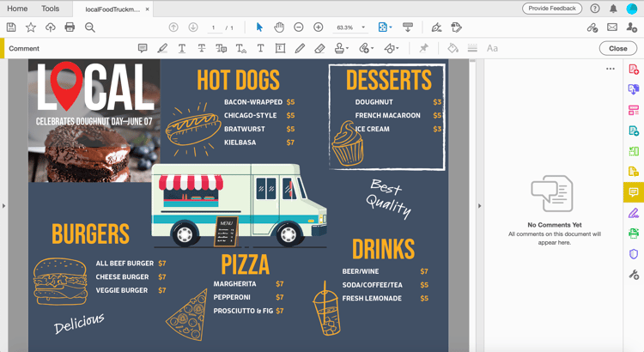Viewport: 644px width, 352px height.
Task: Open the Tools tab
Action: click(x=50, y=9)
